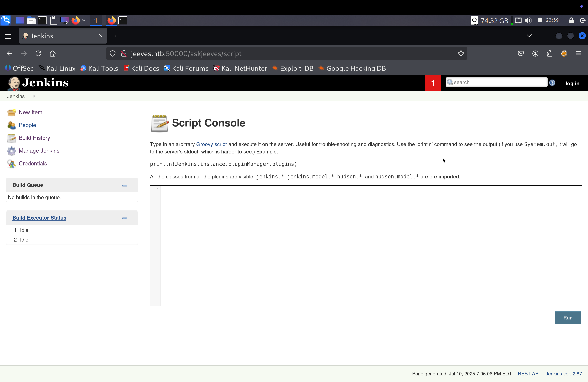This screenshot has width=588, height=382.
Task: Click the lock screen icon
Action: [x=571, y=20]
